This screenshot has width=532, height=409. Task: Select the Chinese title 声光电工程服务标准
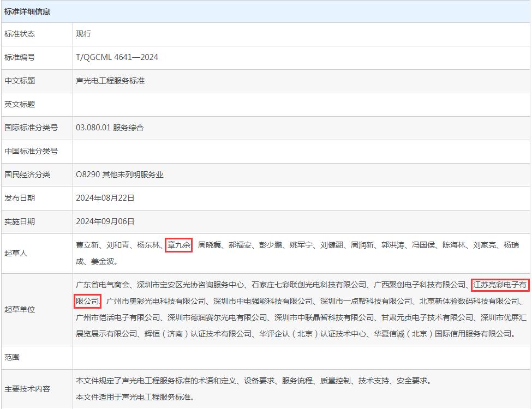pos(110,81)
